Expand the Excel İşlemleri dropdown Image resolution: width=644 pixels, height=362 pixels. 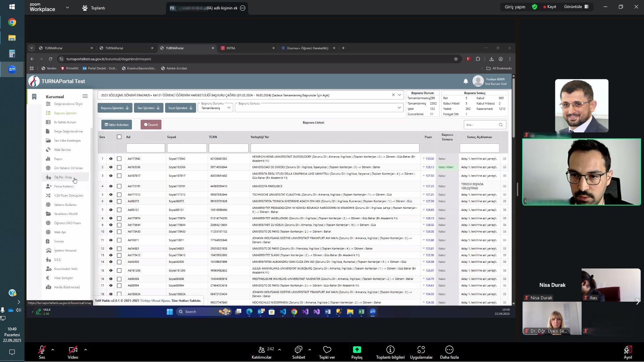pyautogui.click(x=180, y=108)
